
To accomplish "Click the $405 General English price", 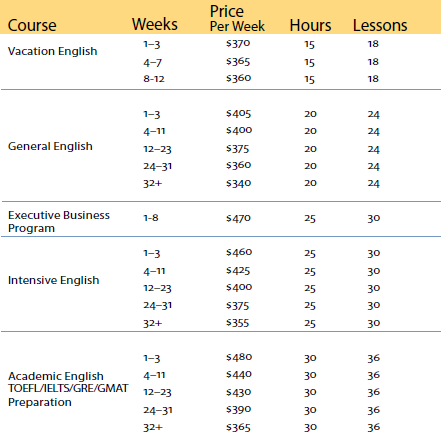I will point(238,114).
